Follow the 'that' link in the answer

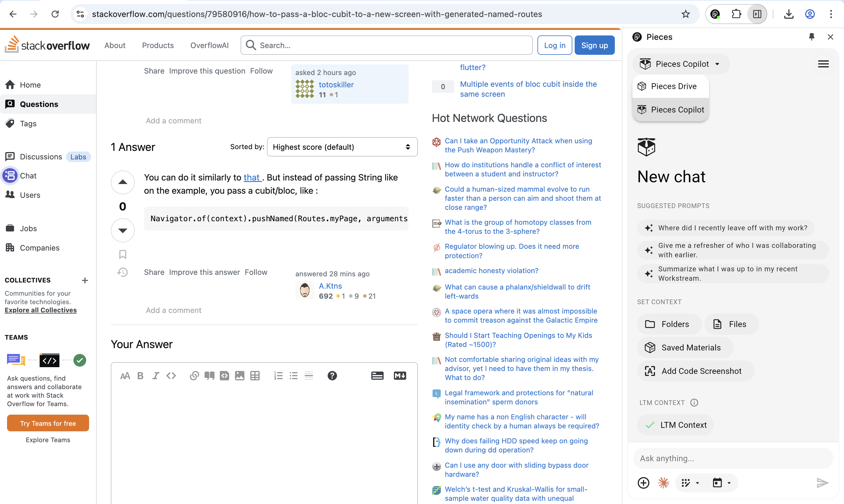click(252, 177)
